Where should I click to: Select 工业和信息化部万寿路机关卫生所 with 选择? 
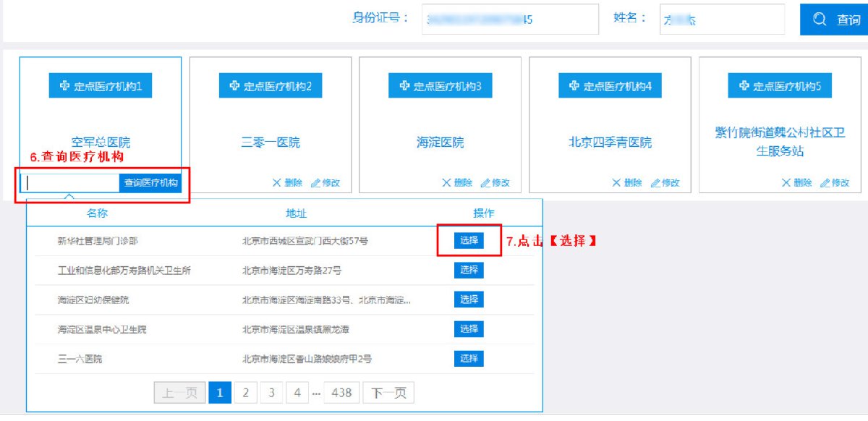point(469,271)
